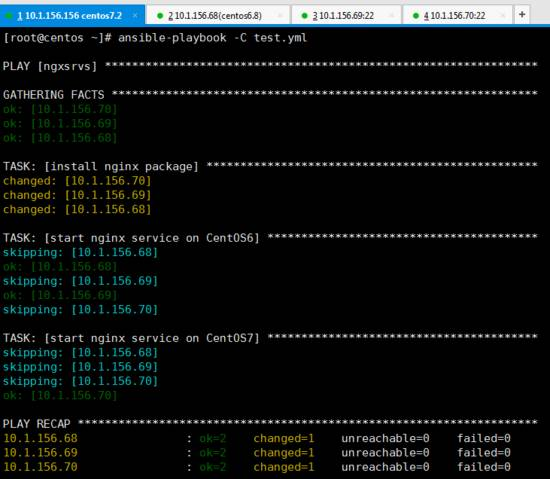Screen dimensions: 550x479
Task: Click the 'GATHERING FACTS' heading
Action: click(54, 95)
